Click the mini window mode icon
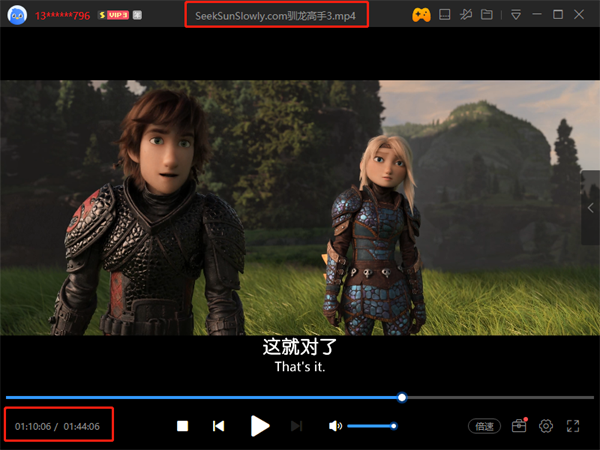The height and width of the screenshot is (450, 600). point(444,15)
